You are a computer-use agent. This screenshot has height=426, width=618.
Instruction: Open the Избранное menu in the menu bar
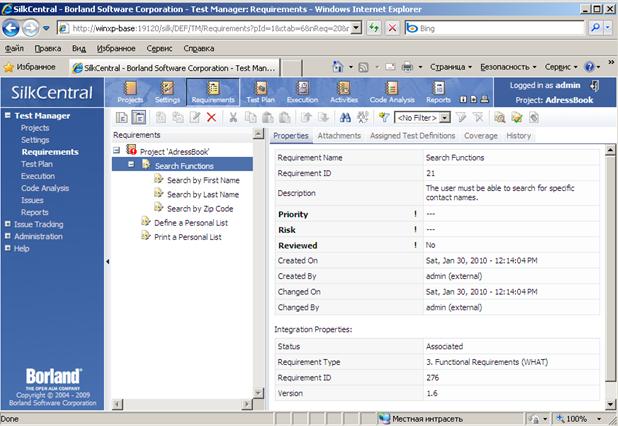click(116, 48)
